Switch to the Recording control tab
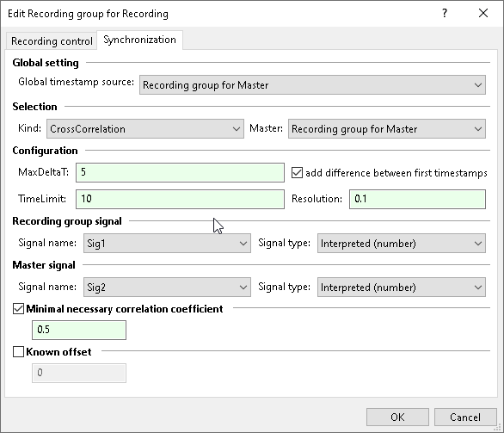504x433 pixels. pyautogui.click(x=52, y=41)
